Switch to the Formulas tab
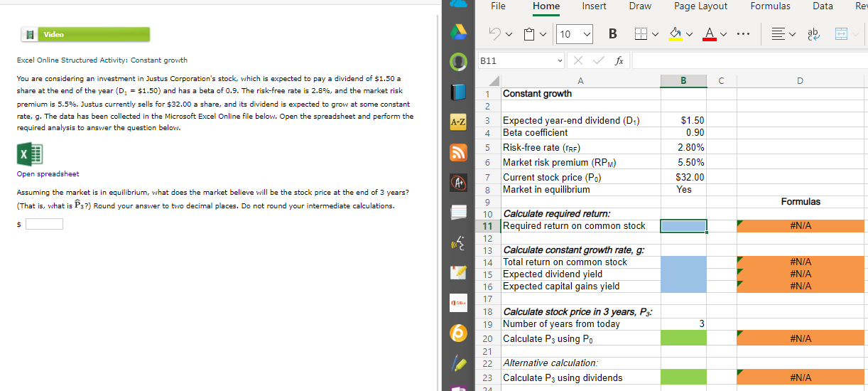868x391 pixels. pyautogui.click(x=770, y=6)
